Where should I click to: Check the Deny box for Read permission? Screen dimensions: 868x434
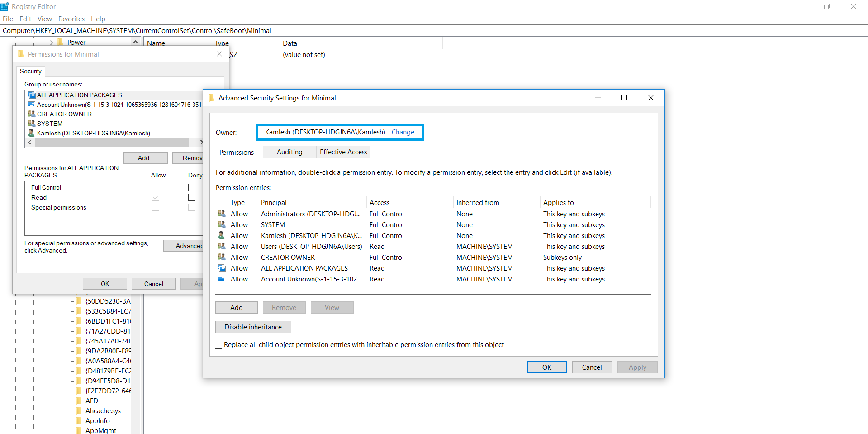(x=191, y=197)
